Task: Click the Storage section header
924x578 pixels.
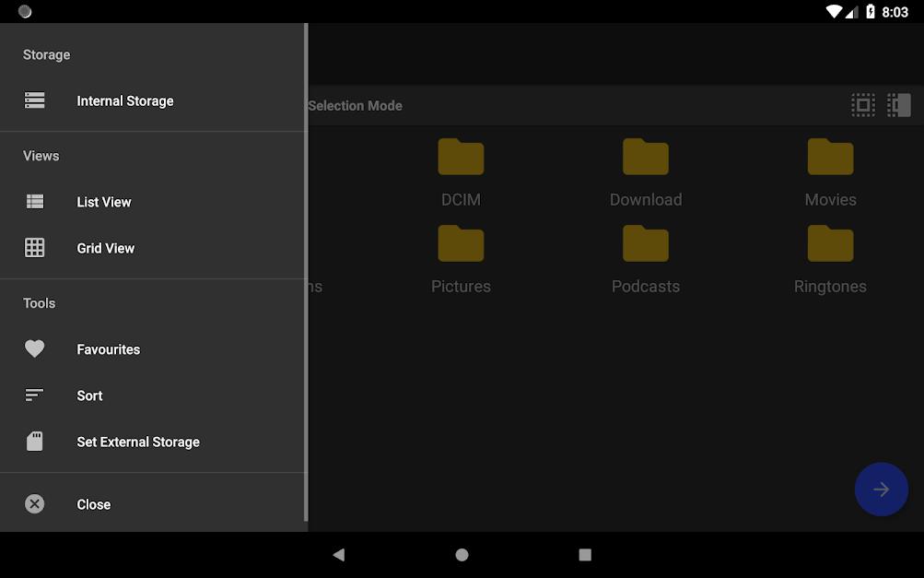Action: click(x=47, y=55)
